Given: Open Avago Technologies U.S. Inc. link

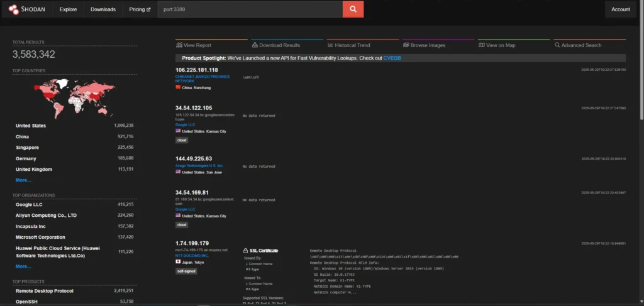Looking at the screenshot, I should [199, 166].
